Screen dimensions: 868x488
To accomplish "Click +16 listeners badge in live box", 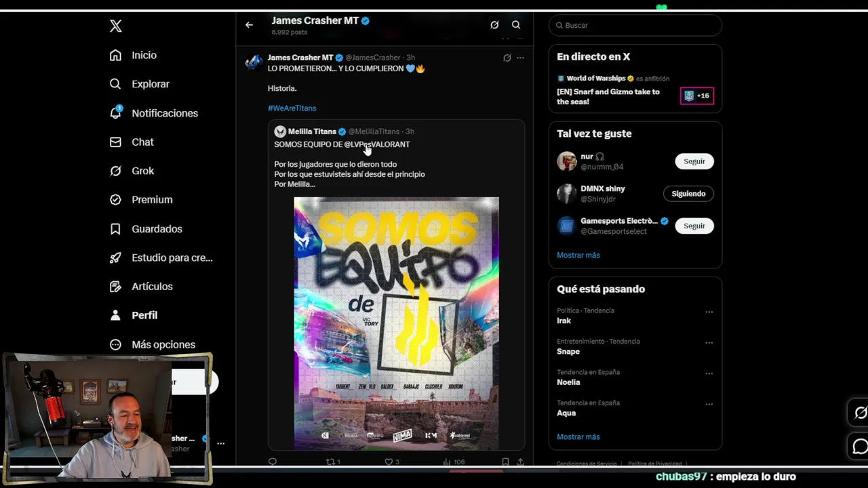I will click(696, 96).
